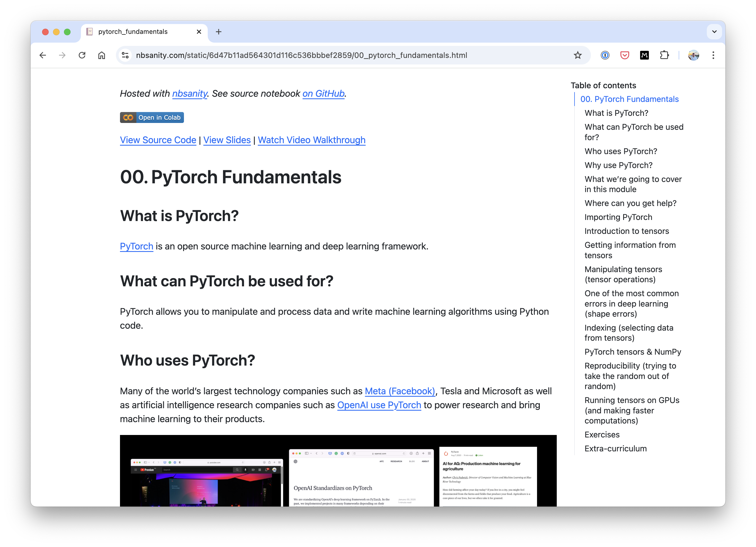
Task: Open the nbsanity link
Action: [190, 94]
